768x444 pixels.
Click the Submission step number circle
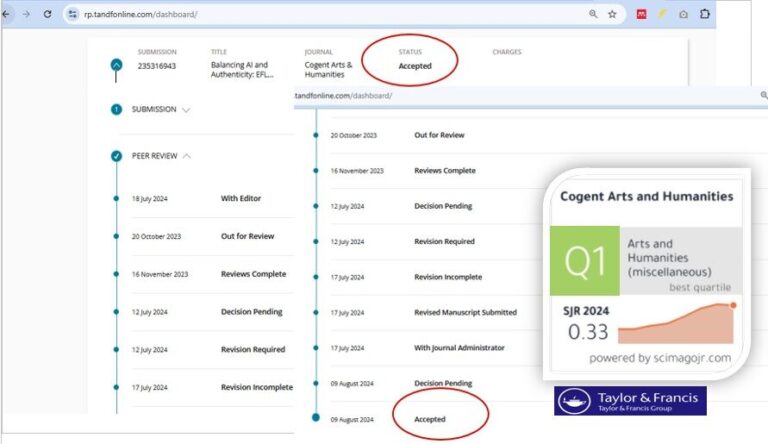point(117,109)
